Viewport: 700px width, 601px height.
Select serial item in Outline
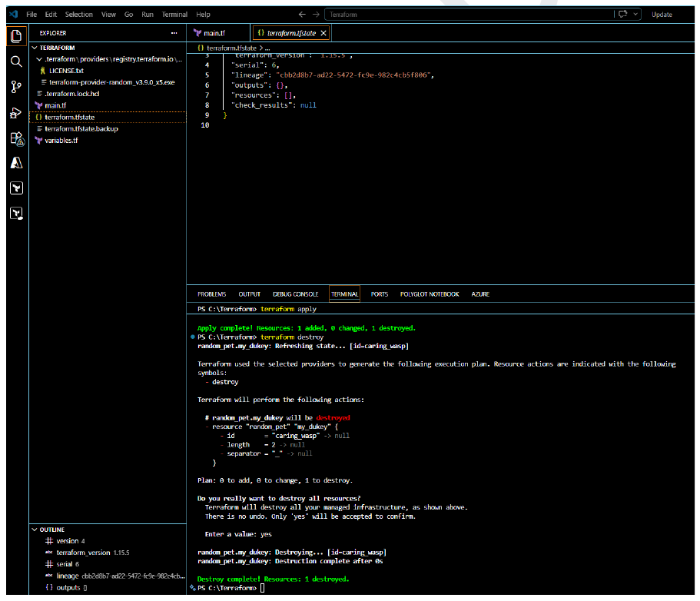(x=107, y=564)
